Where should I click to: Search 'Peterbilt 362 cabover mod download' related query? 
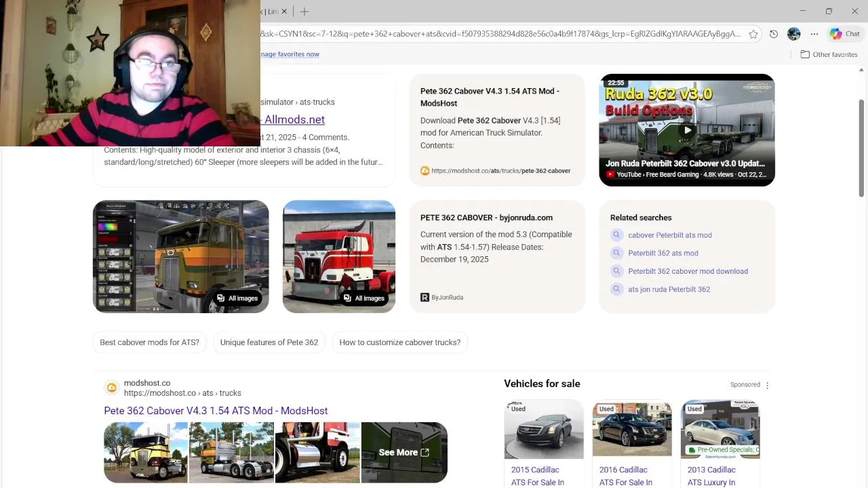pos(688,271)
